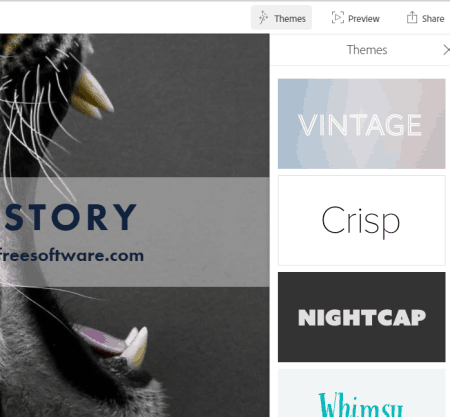This screenshot has height=417, width=450.
Task: Click the Share button text
Action: pyautogui.click(x=433, y=19)
